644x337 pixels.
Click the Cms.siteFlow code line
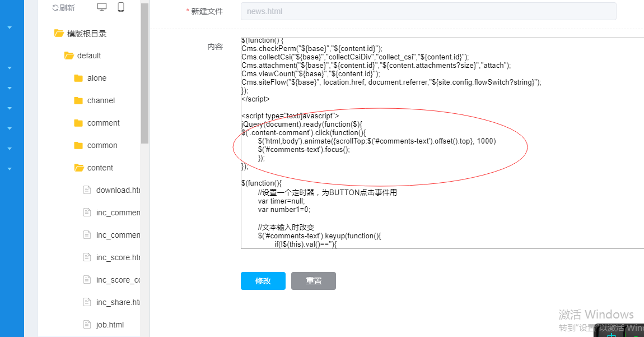391,82
